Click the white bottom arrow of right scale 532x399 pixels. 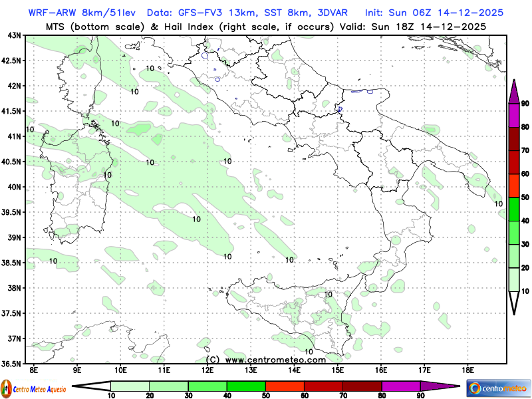514,303
